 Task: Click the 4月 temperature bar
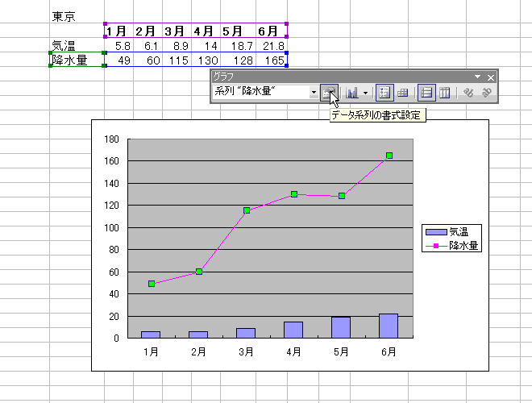point(293,330)
